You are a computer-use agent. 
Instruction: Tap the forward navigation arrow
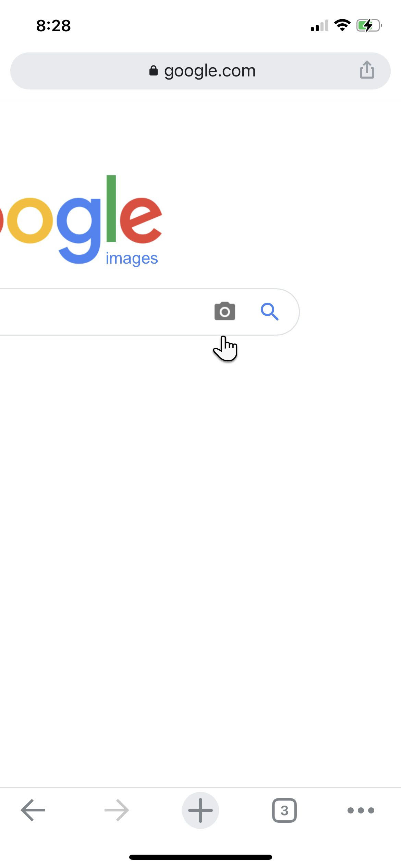[116, 810]
